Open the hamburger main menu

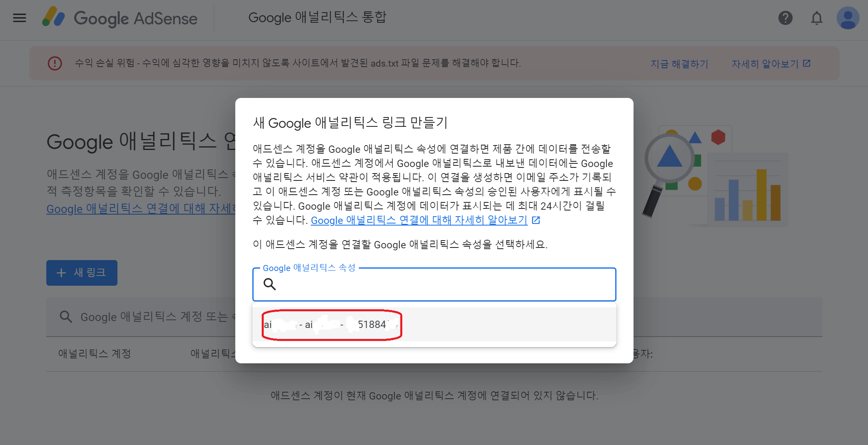[x=20, y=18]
